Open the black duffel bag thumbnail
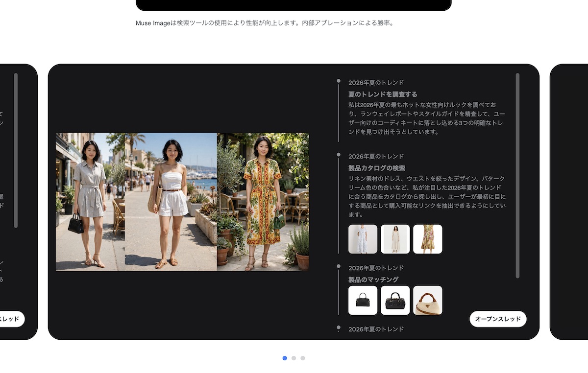 click(395, 300)
